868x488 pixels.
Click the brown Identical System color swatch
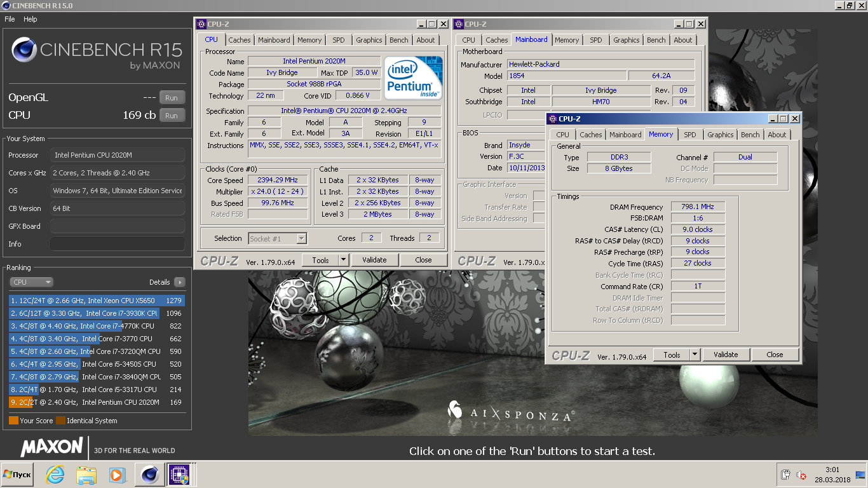(60, 421)
